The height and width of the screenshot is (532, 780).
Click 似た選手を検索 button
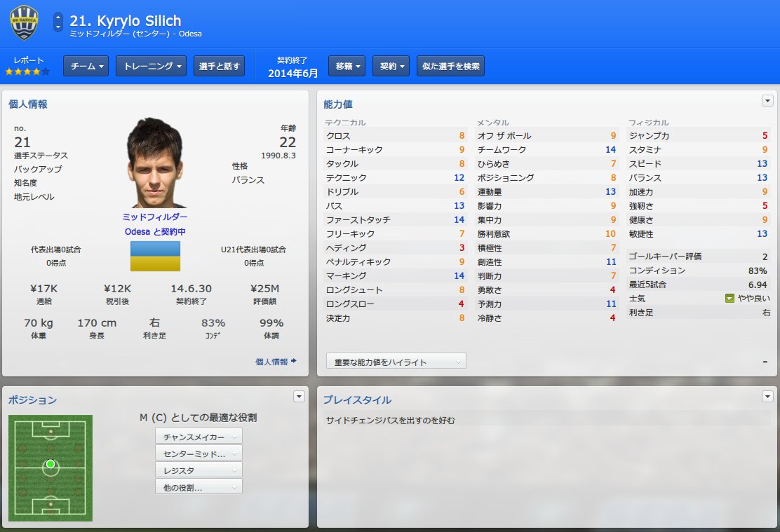tap(451, 66)
